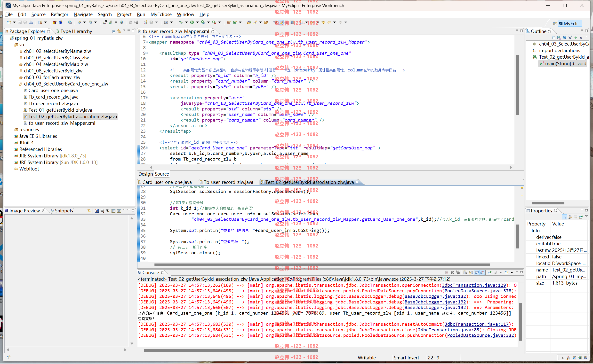Toggle Link with Editor in Package Explorer
This screenshot has width=593, height=364.
click(x=119, y=31)
